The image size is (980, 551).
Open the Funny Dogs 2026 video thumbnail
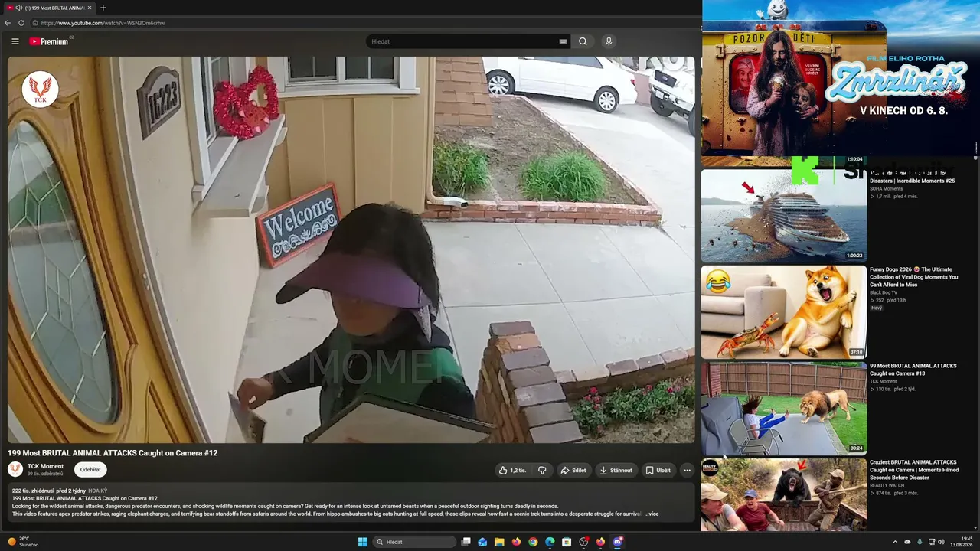point(784,312)
